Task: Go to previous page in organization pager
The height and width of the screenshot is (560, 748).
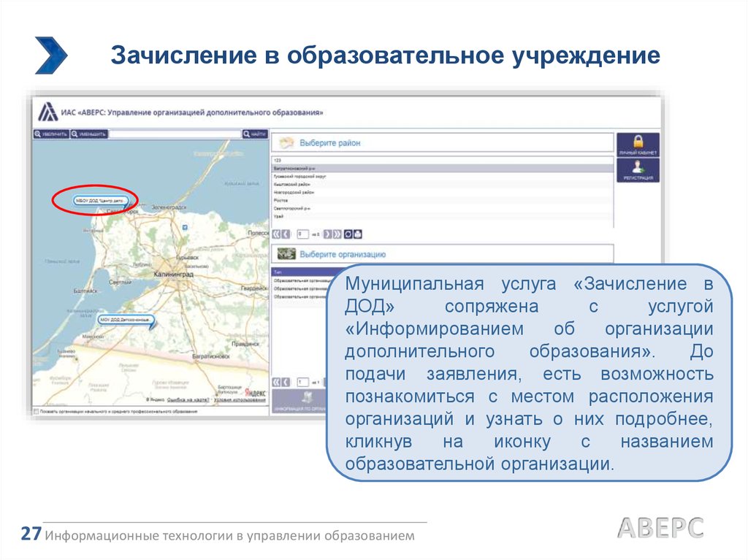Action: click(x=286, y=382)
